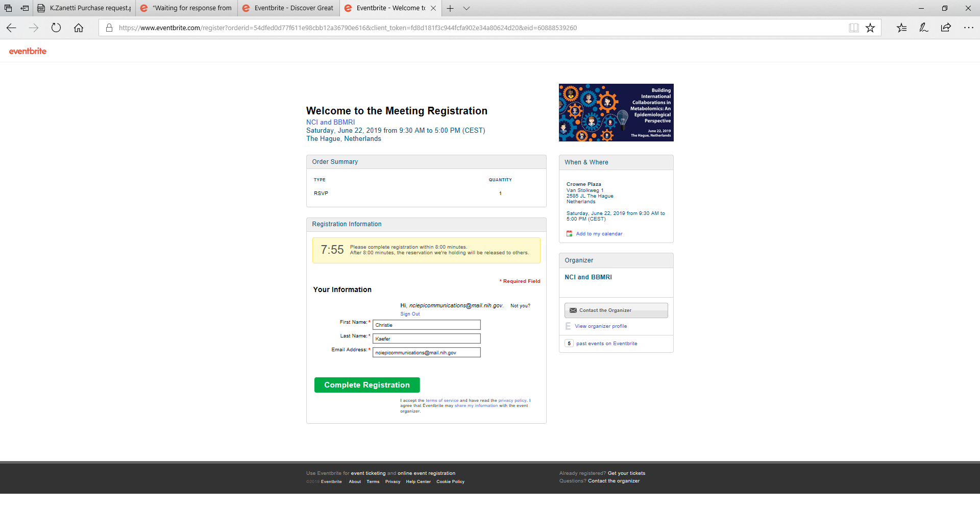The image size is (980, 531).
Task: Click the Crowne Plaza venue name
Action: 583,184
